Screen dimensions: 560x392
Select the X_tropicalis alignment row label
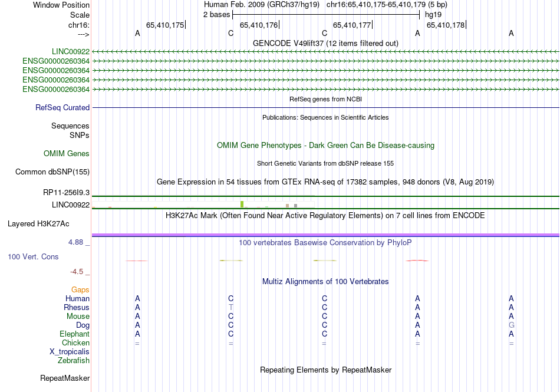(x=70, y=352)
